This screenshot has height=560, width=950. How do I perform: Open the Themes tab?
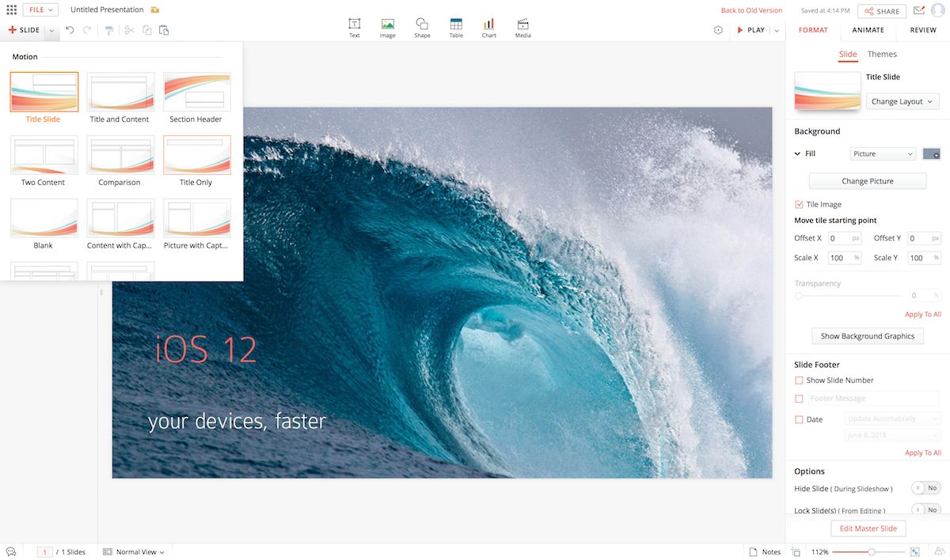tap(882, 54)
